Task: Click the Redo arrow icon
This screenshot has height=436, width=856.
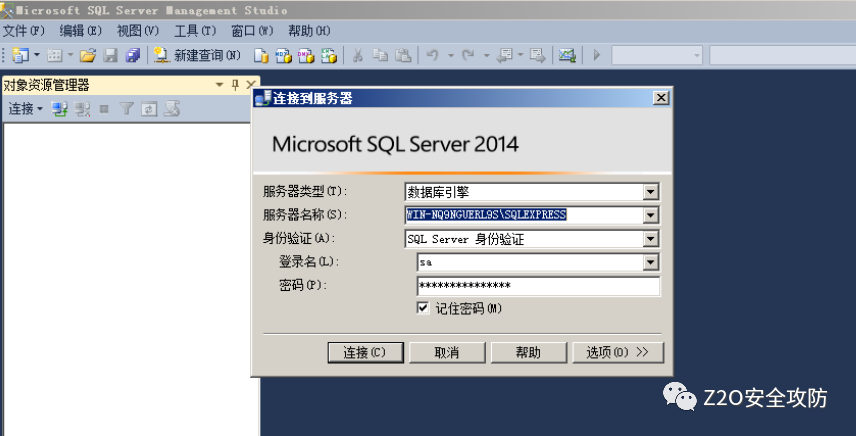Action: click(x=468, y=55)
